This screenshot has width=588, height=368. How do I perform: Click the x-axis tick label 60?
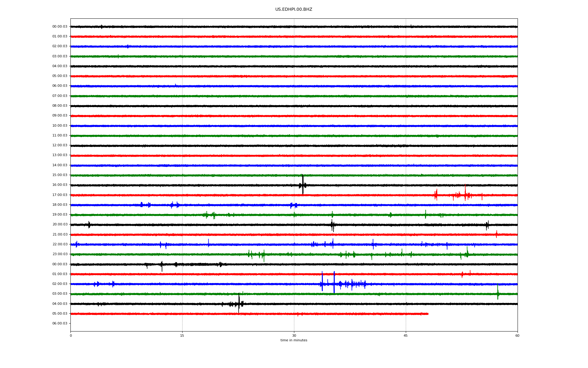pyautogui.click(x=517, y=336)
